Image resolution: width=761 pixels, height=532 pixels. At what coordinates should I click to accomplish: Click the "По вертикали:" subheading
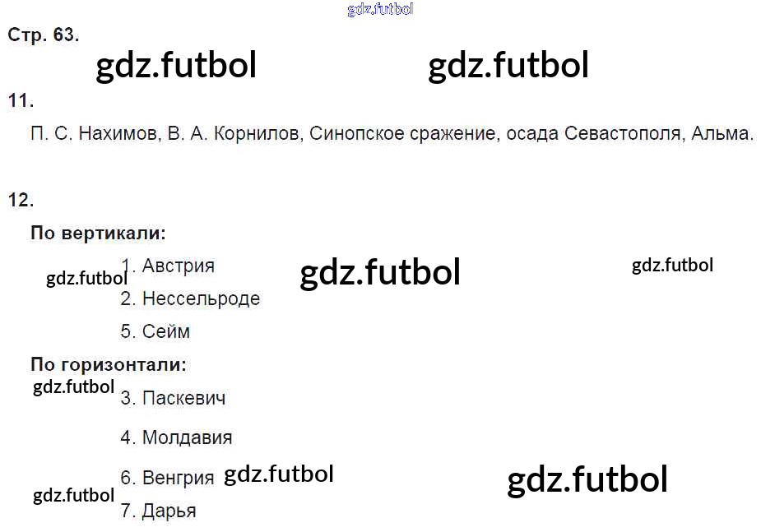98,233
